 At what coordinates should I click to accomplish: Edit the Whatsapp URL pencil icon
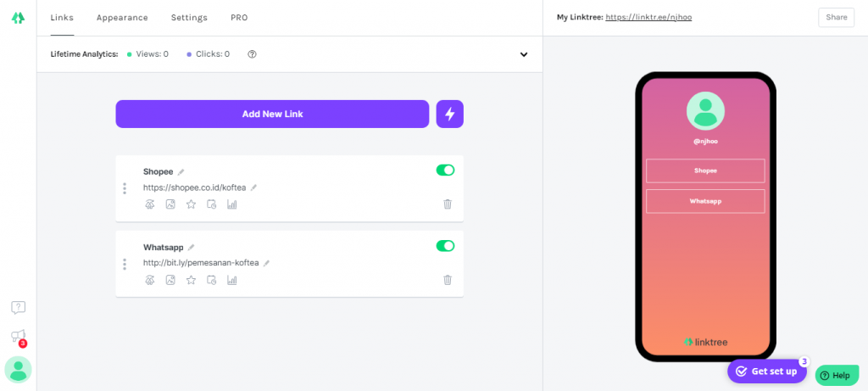click(x=266, y=263)
